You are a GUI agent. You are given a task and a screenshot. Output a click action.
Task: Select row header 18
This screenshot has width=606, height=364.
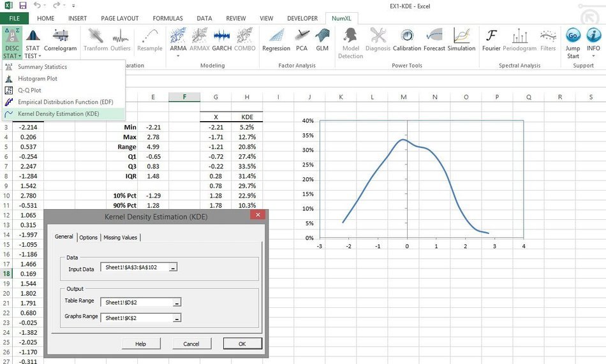click(6, 273)
